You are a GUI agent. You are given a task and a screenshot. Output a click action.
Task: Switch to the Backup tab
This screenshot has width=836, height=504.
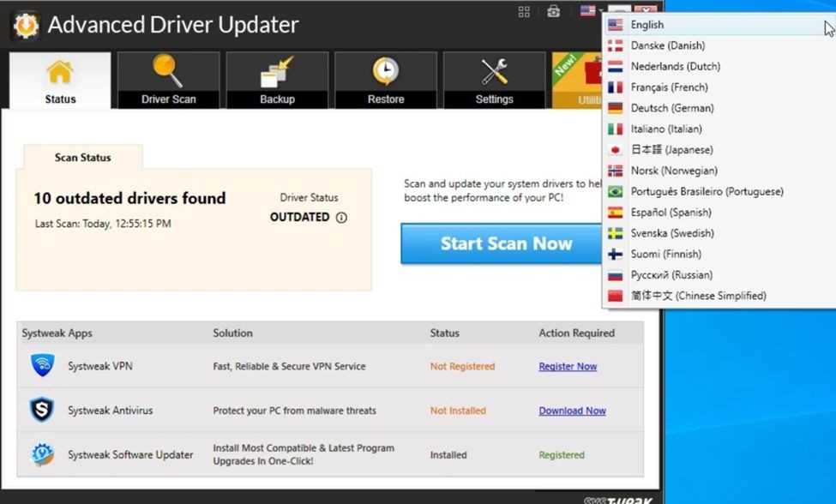click(x=277, y=80)
